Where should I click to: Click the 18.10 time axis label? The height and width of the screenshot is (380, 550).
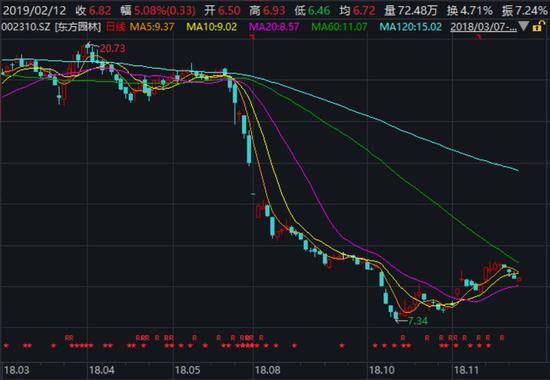pos(382,370)
